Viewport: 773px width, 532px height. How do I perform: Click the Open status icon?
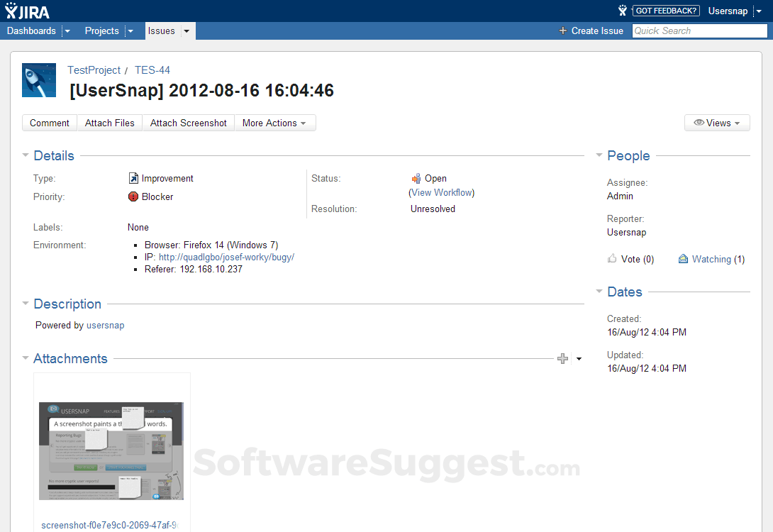(416, 178)
